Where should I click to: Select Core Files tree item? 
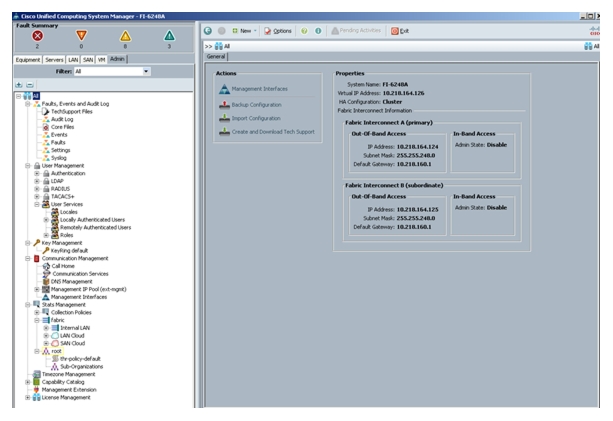pyautogui.click(x=63, y=127)
